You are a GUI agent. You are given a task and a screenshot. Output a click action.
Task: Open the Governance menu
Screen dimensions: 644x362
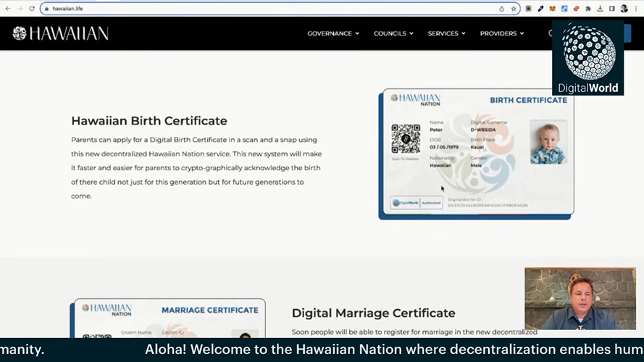[333, 33]
